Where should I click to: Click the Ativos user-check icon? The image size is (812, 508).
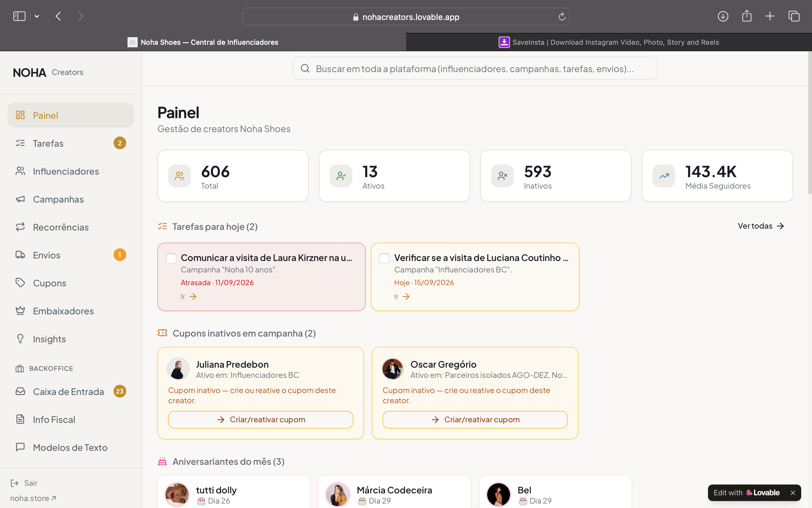[x=341, y=176]
